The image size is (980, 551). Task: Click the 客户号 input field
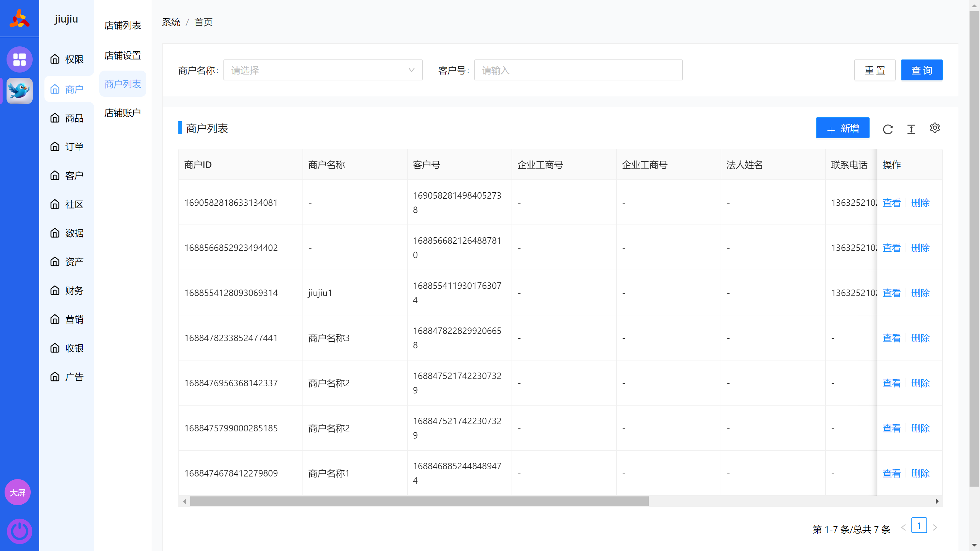click(x=578, y=70)
